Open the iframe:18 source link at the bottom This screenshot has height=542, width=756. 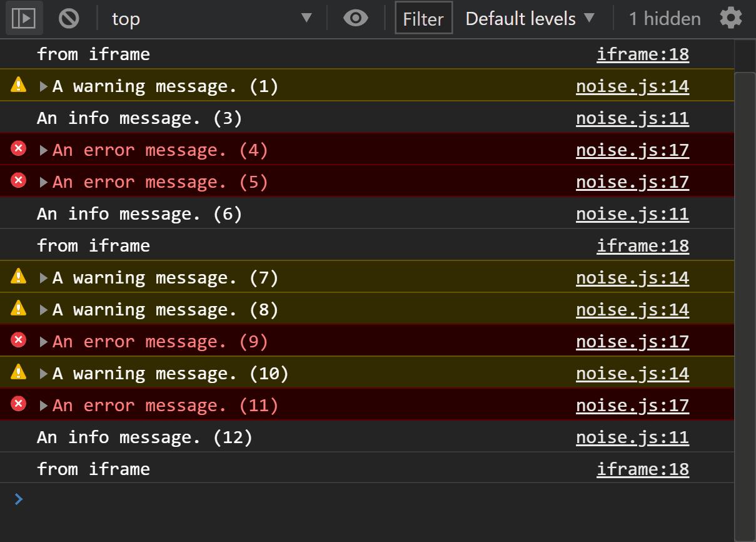tap(643, 468)
